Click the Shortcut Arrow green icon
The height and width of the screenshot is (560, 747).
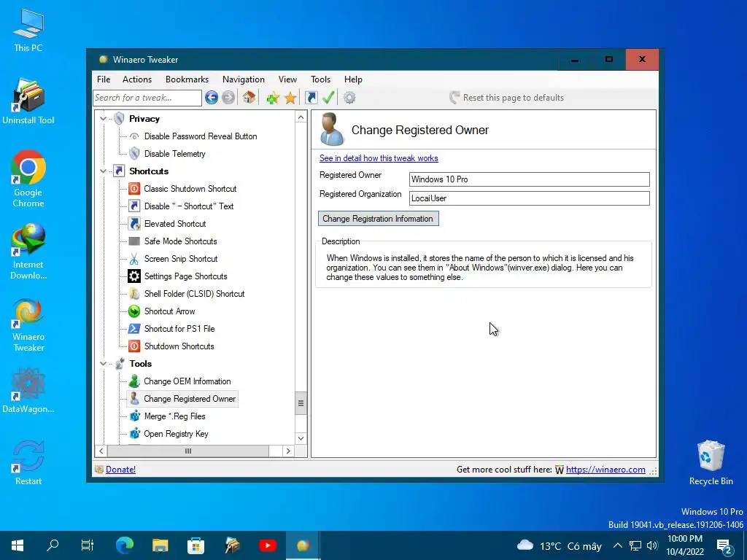click(x=134, y=311)
